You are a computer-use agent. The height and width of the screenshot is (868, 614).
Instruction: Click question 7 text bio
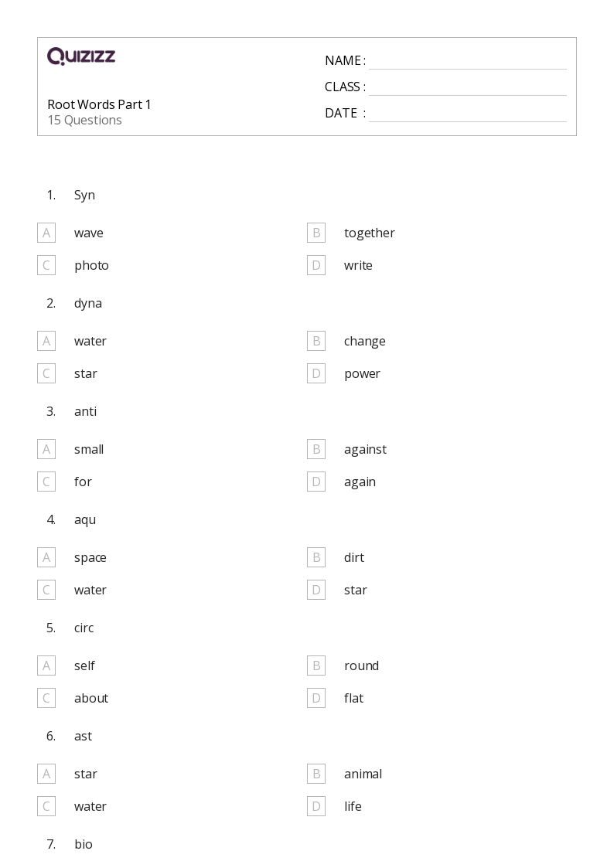pyautogui.click(x=84, y=844)
